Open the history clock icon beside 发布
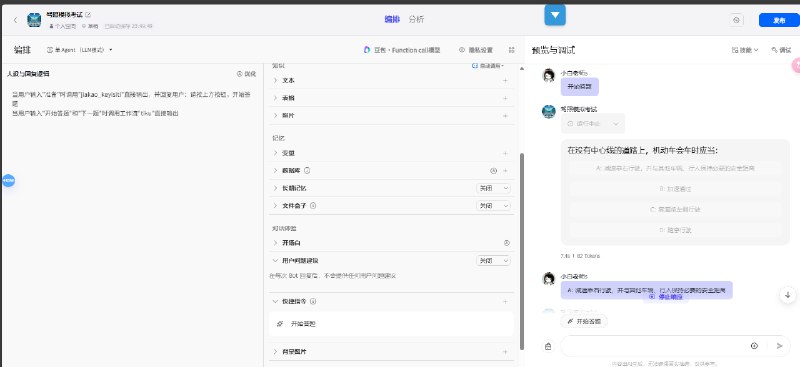This screenshot has height=367, width=800. [736, 20]
